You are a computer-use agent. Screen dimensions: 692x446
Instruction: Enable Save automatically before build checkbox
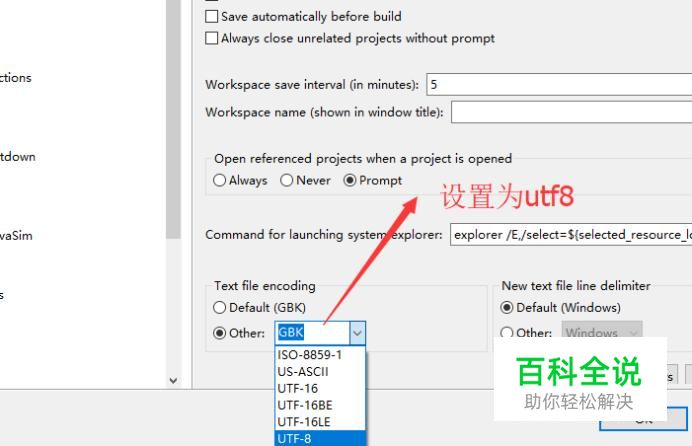point(211,17)
